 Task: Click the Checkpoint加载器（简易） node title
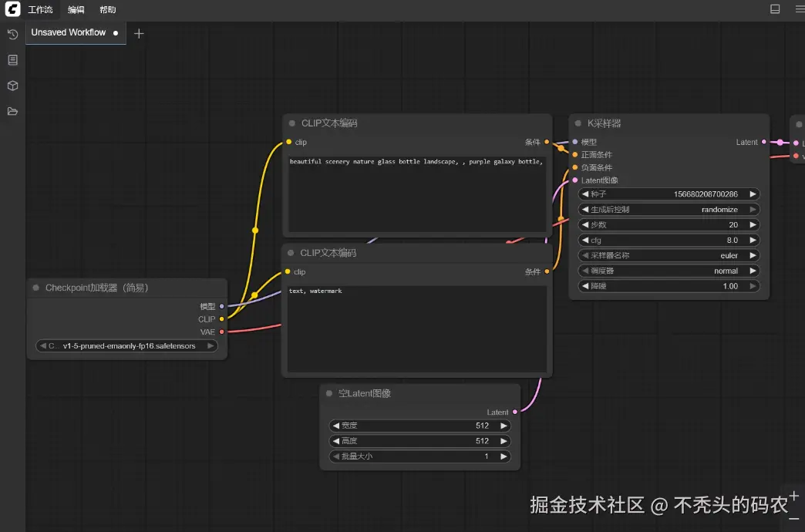(97, 288)
